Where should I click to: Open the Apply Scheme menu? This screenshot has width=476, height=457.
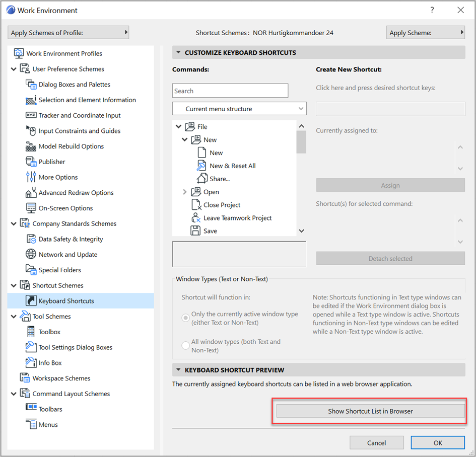[426, 32]
